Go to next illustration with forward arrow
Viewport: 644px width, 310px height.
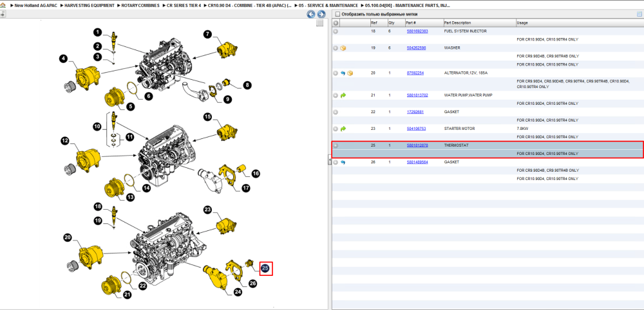[x=321, y=14]
